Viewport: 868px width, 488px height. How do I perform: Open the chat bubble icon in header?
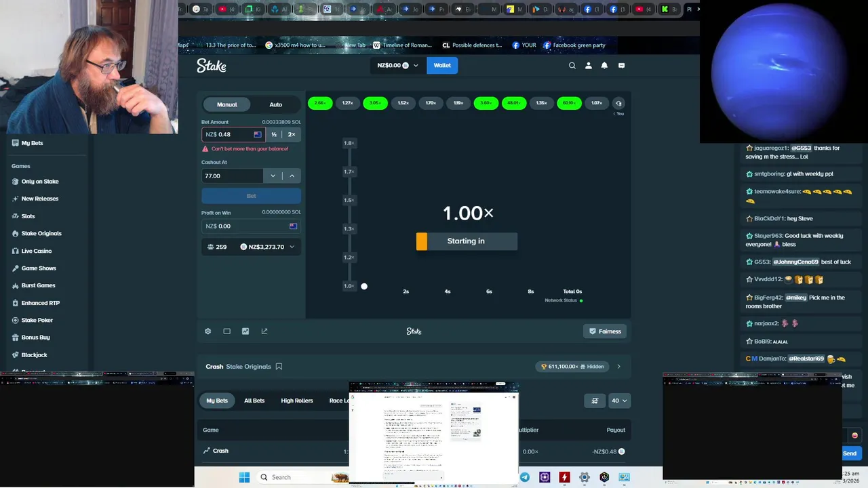click(621, 66)
